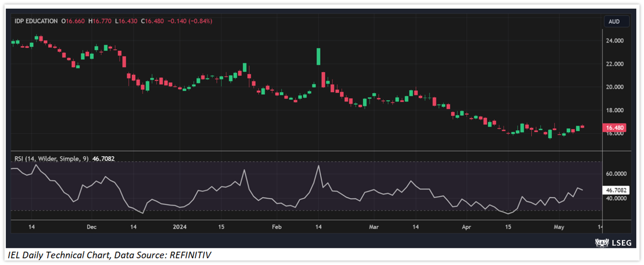Select the Dec marker on time axis

tap(91, 227)
